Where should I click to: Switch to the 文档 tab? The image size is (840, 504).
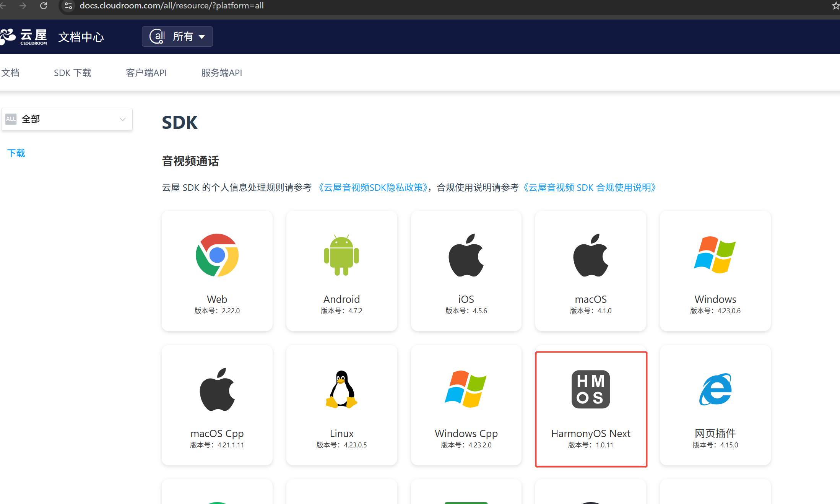point(10,73)
